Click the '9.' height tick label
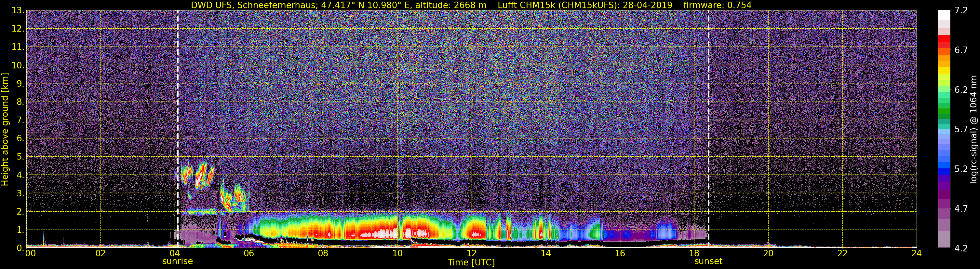This screenshot has height=269, width=980. pyautogui.click(x=20, y=84)
